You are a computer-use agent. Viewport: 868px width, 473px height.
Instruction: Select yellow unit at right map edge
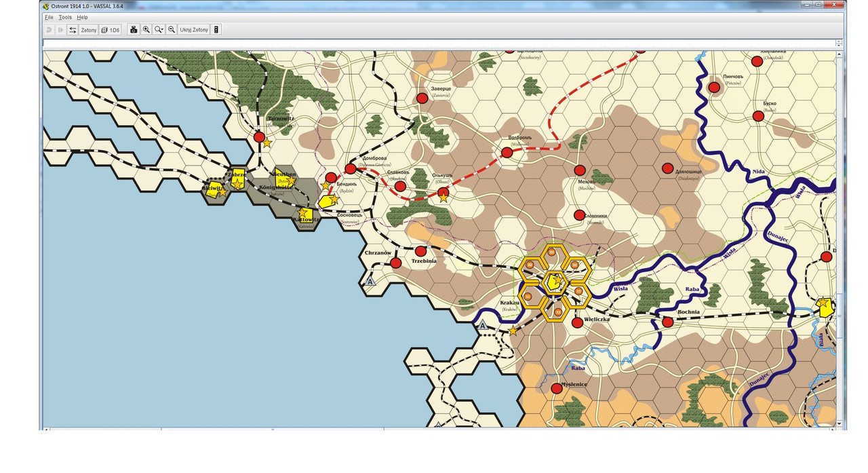pos(825,307)
